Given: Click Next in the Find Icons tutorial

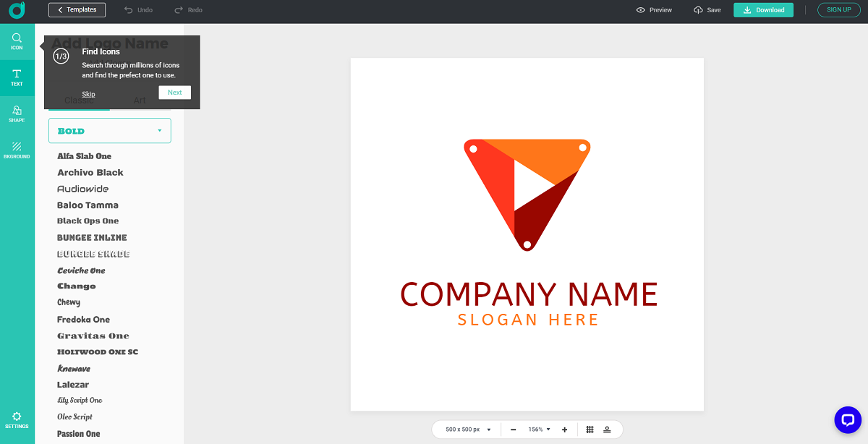Looking at the screenshot, I should click(x=174, y=92).
